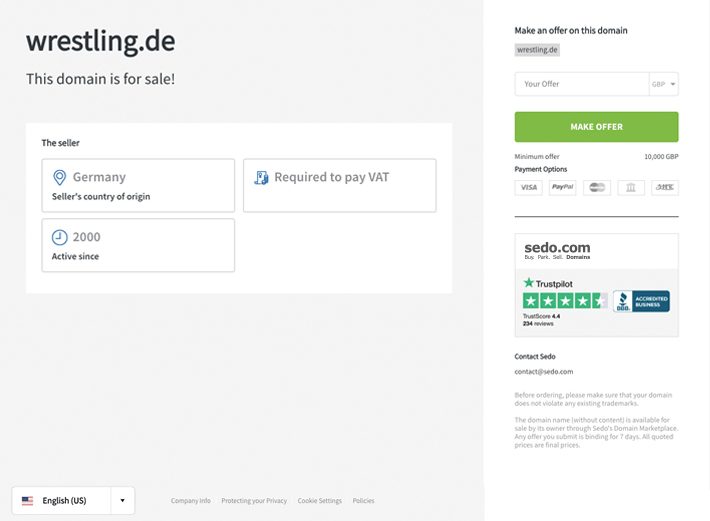This screenshot has width=710, height=521.
Task: Open the English (US) language selector
Action: (x=62, y=500)
